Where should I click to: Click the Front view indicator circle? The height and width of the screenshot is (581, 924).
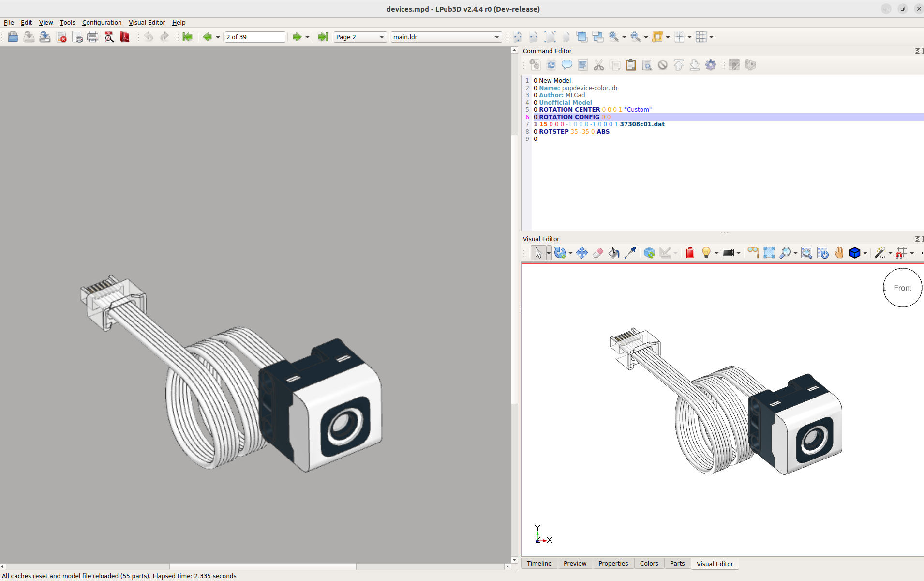pyautogui.click(x=902, y=288)
